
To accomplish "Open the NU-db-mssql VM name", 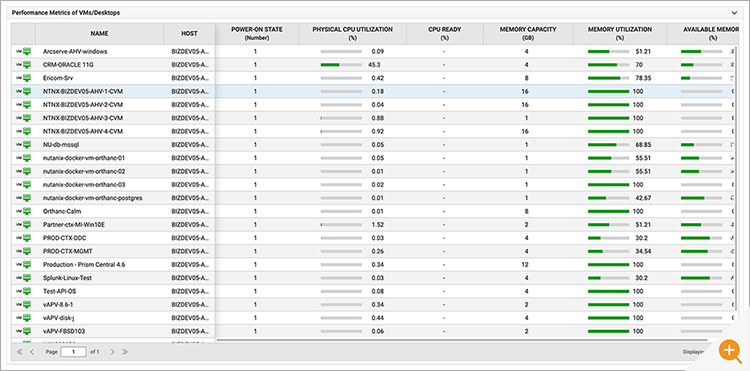I will (x=60, y=144).
